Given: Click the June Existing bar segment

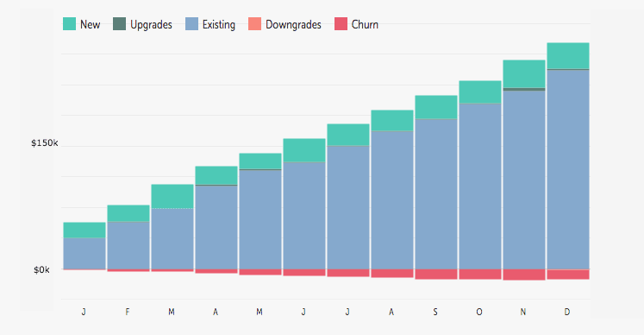Looking at the screenshot, I should point(304,216).
